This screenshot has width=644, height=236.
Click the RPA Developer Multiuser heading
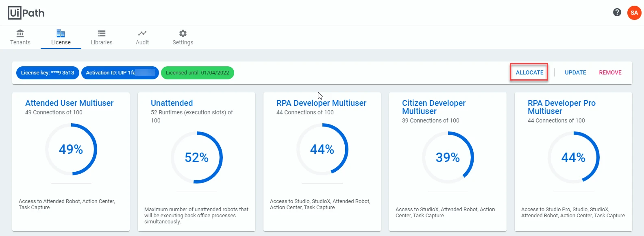[x=321, y=103]
